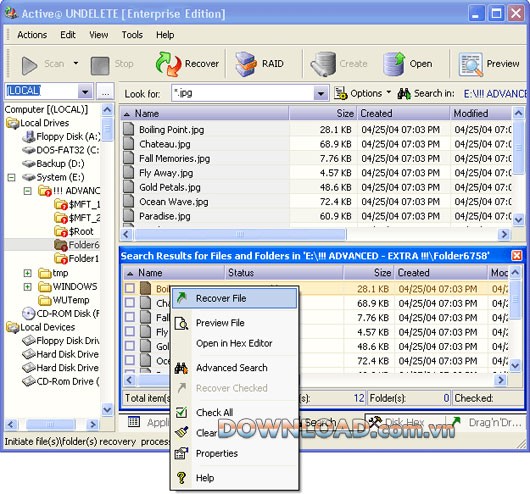Click the Help question mark icon in menu
The height and width of the screenshot is (494, 530).
[x=181, y=478]
